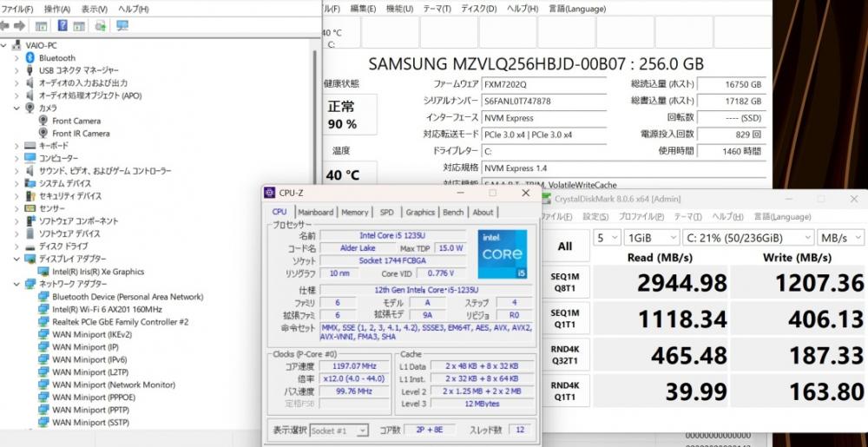Open CrystalDiskInfo's 機能(U) menu
This screenshot has height=447, width=868.
point(399,9)
